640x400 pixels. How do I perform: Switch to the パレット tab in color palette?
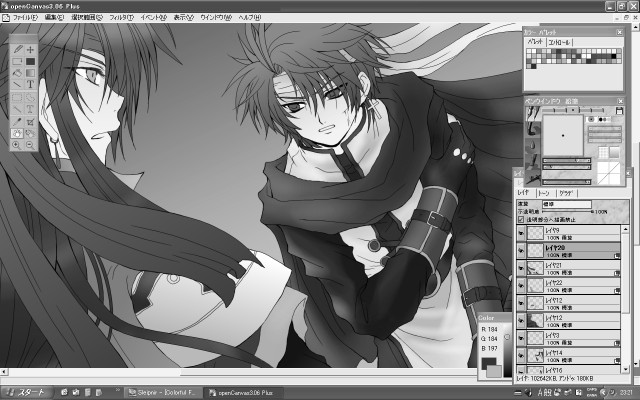coord(535,42)
